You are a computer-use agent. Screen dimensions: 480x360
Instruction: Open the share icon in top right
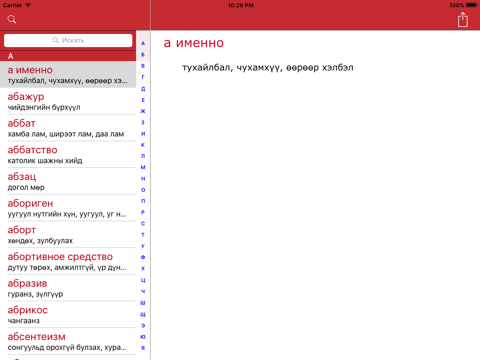coord(463,20)
